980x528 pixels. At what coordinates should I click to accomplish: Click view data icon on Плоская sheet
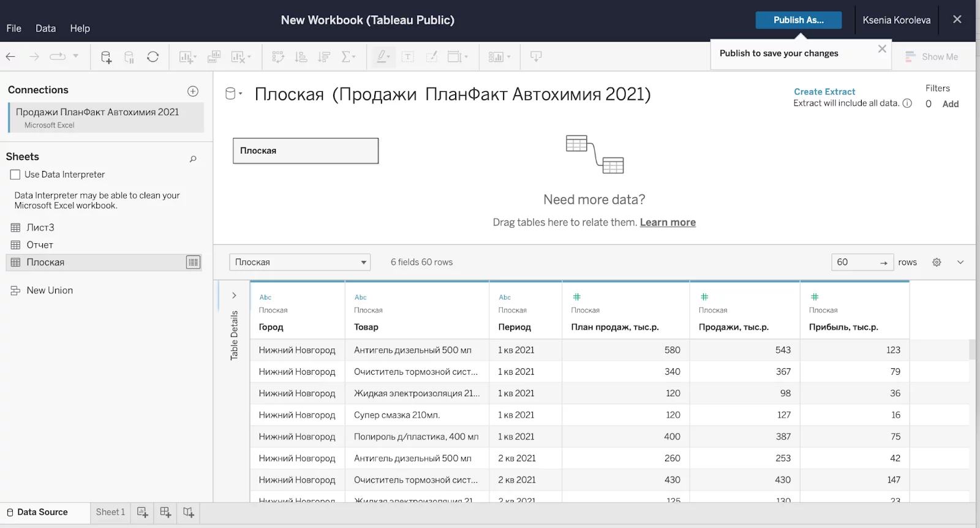[x=193, y=262]
